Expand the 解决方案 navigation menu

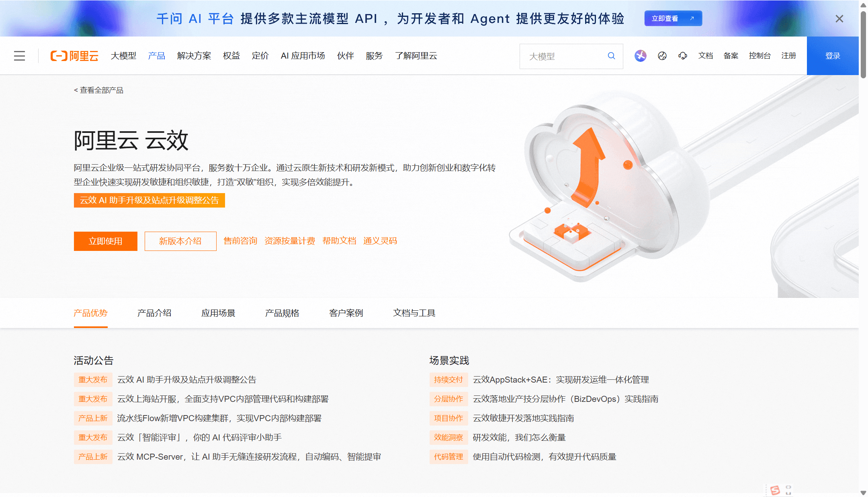coord(194,56)
